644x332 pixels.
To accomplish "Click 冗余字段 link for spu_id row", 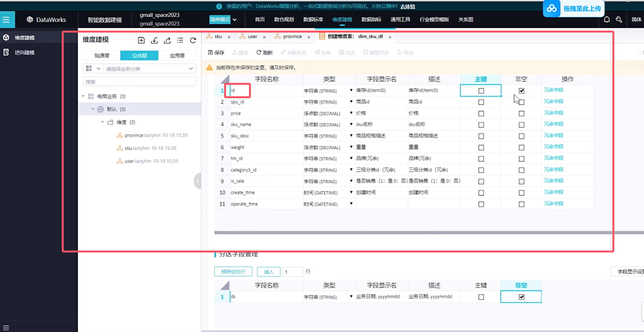I will point(554,102).
